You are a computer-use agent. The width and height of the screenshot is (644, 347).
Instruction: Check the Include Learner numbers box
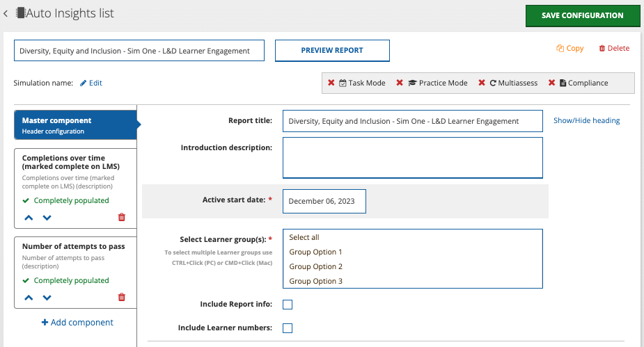click(288, 328)
